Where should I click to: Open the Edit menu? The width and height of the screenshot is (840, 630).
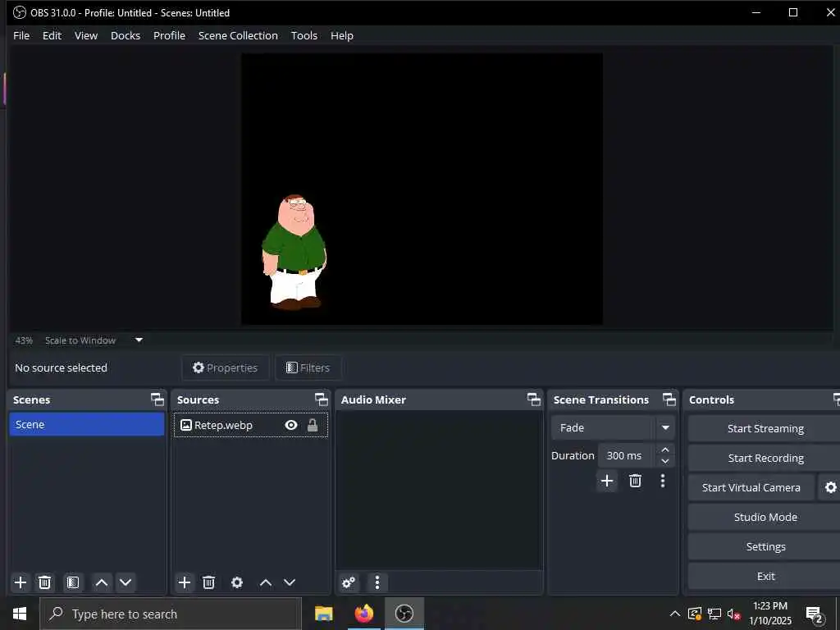pos(52,35)
